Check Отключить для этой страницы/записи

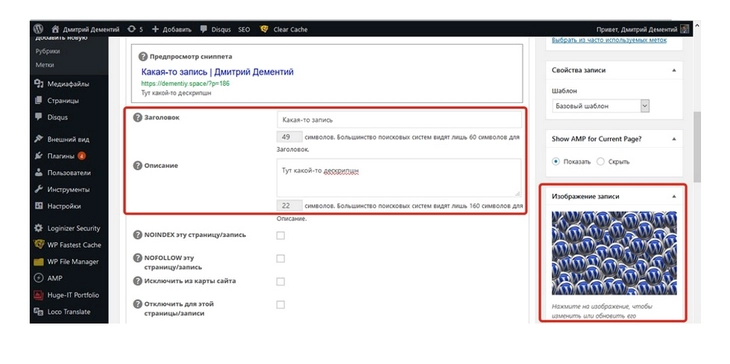click(280, 305)
